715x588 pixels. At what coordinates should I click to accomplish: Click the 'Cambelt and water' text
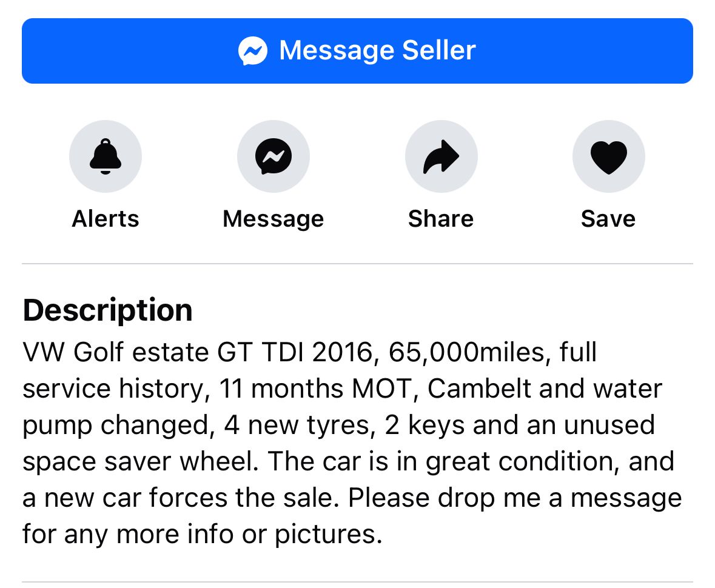[545, 389]
